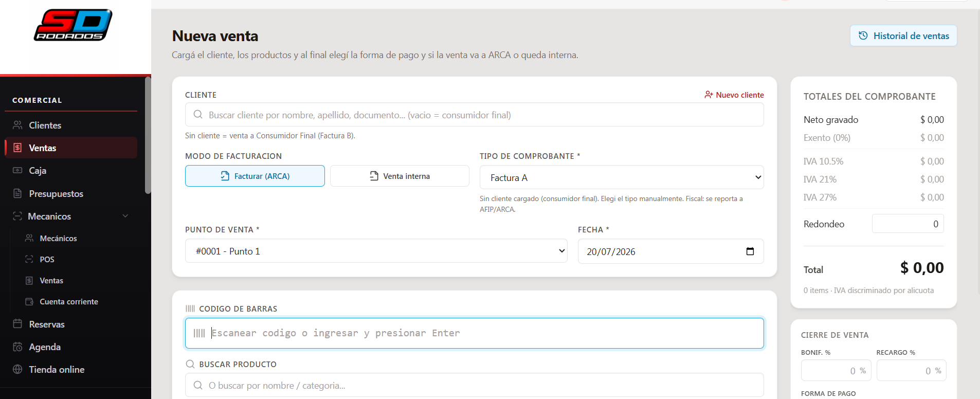Click the magnifier icon beside BUSCAR PRODUCTO
This screenshot has height=399, width=980.
(190, 364)
